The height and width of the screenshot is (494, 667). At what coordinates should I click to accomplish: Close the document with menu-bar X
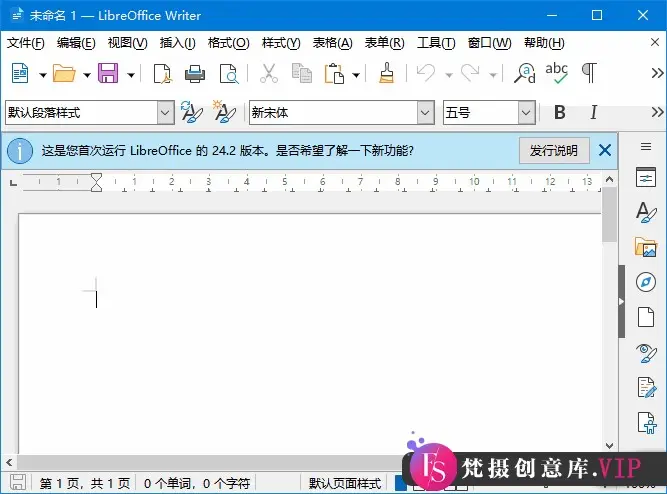point(655,42)
